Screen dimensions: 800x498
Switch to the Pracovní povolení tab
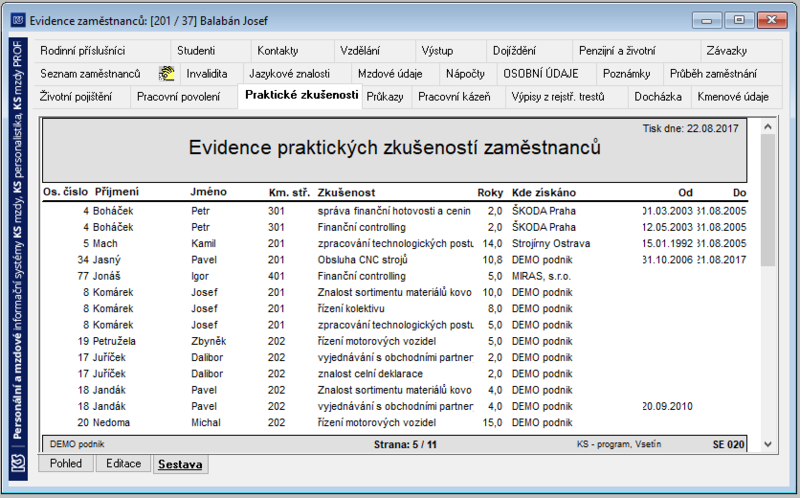point(184,97)
